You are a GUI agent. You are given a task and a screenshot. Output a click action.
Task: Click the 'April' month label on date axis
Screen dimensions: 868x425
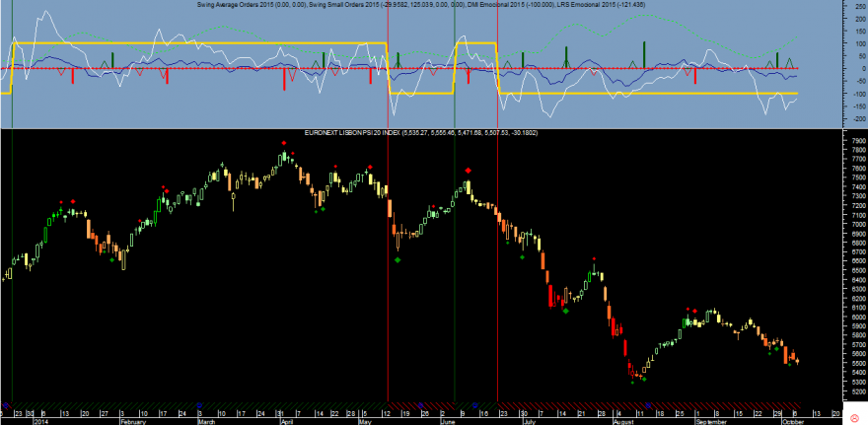click(287, 422)
